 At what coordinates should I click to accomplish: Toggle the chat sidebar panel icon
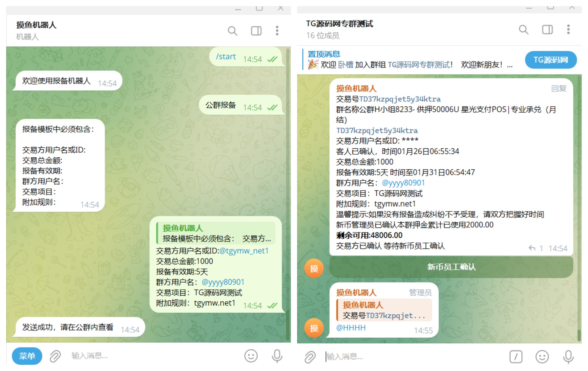click(x=256, y=31)
